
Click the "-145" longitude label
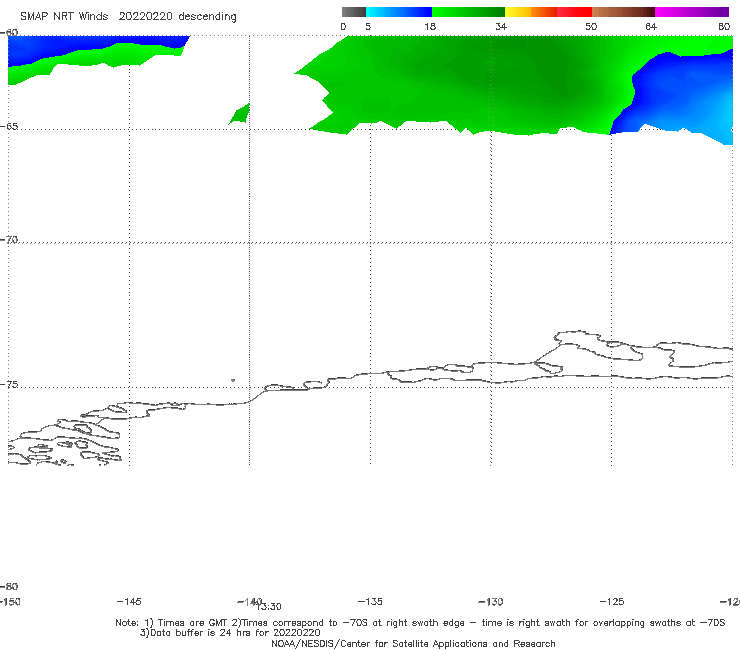(129, 602)
